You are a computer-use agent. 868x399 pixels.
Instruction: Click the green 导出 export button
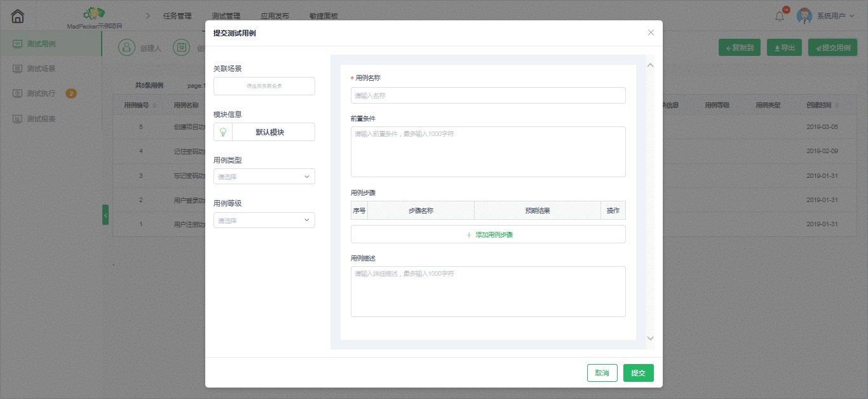click(784, 47)
